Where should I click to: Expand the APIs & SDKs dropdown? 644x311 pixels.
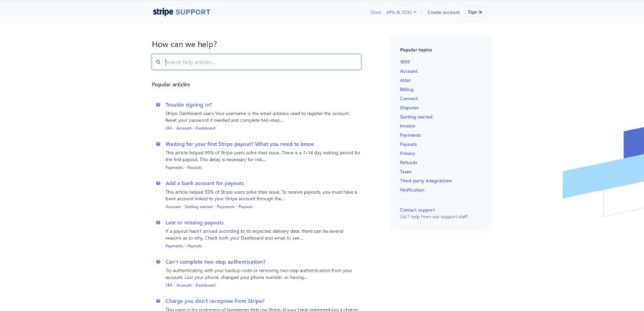point(401,12)
